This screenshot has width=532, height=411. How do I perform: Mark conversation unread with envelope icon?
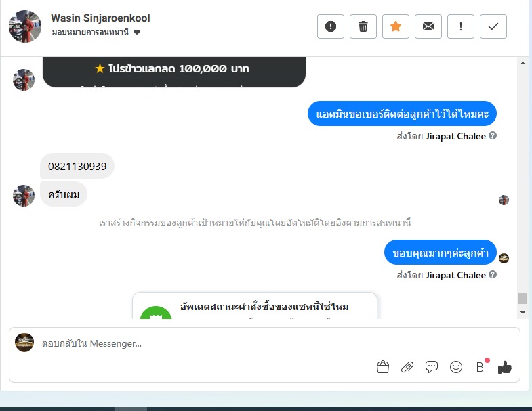tap(428, 26)
